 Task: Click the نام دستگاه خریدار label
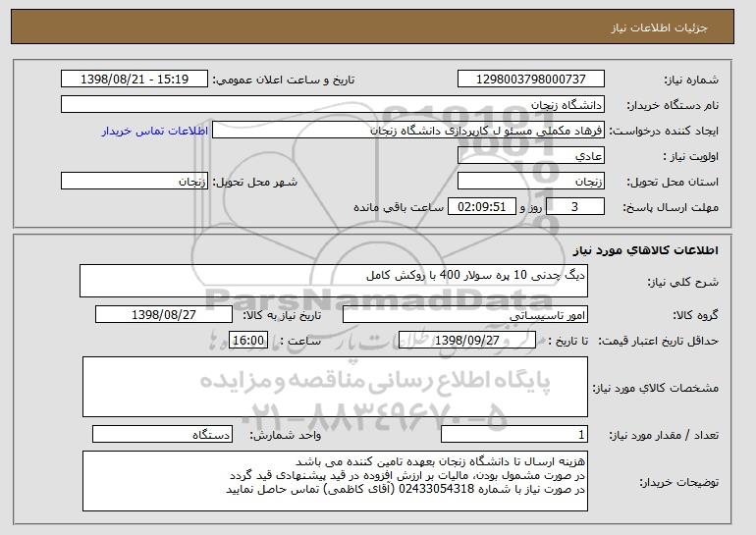tap(673, 105)
